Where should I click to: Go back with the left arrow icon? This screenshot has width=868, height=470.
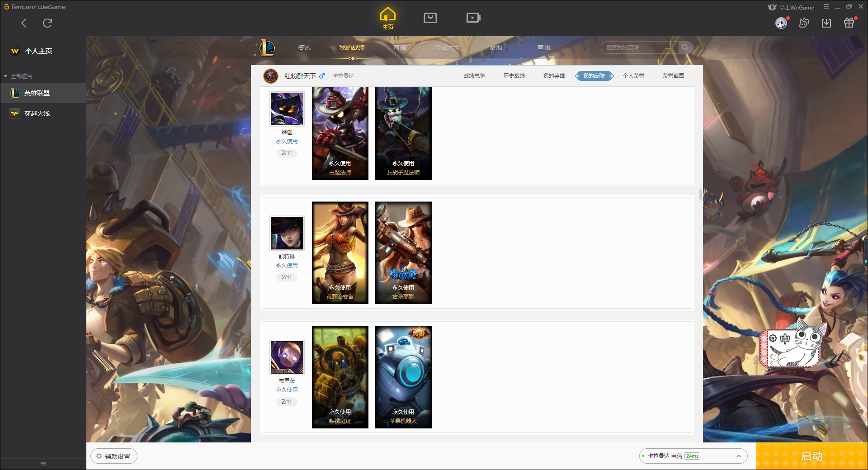click(x=24, y=23)
